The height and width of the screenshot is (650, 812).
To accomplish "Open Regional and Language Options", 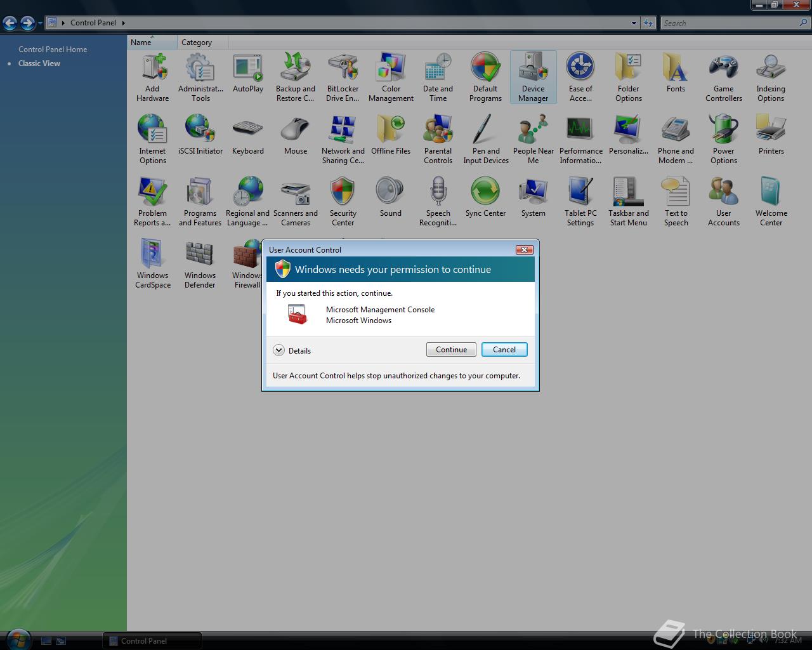I will point(248,202).
